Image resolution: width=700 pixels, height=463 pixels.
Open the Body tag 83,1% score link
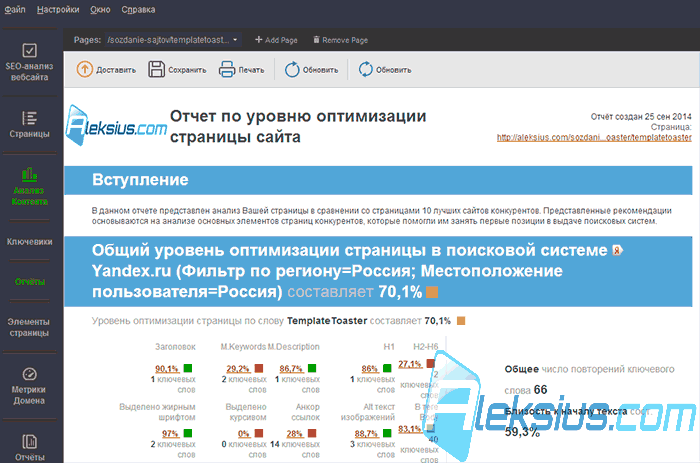pos(410,429)
